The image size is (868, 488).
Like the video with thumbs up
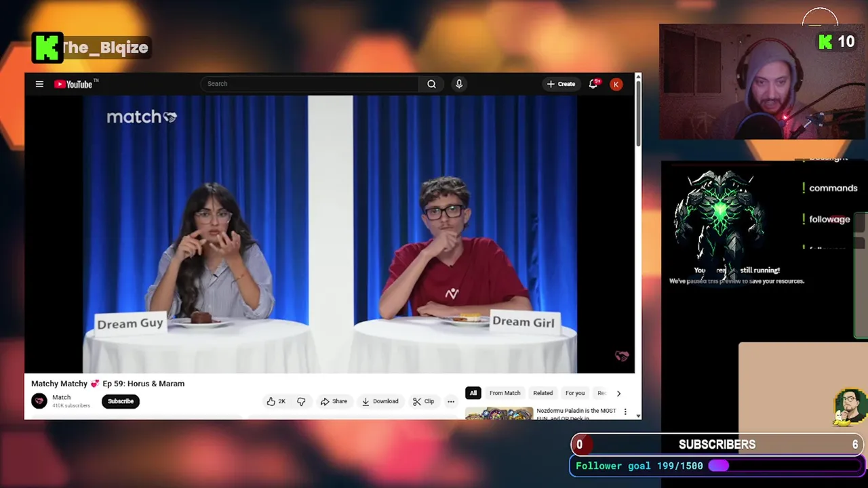click(x=276, y=401)
